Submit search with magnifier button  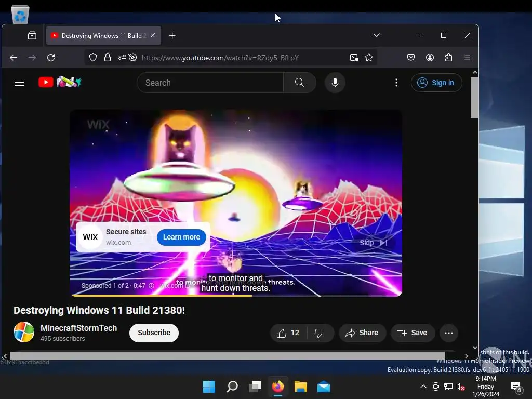(x=300, y=83)
